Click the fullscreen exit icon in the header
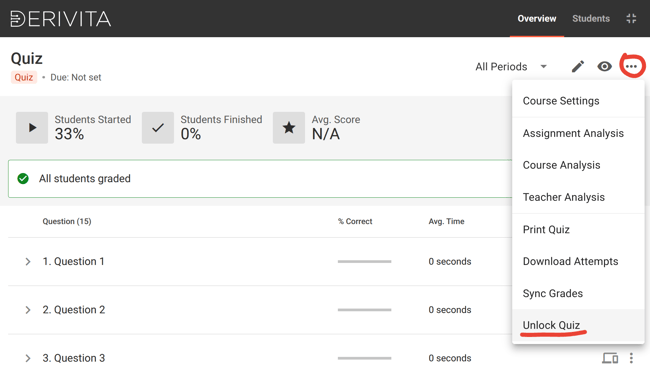This screenshot has width=650, height=365. [x=631, y=19]
